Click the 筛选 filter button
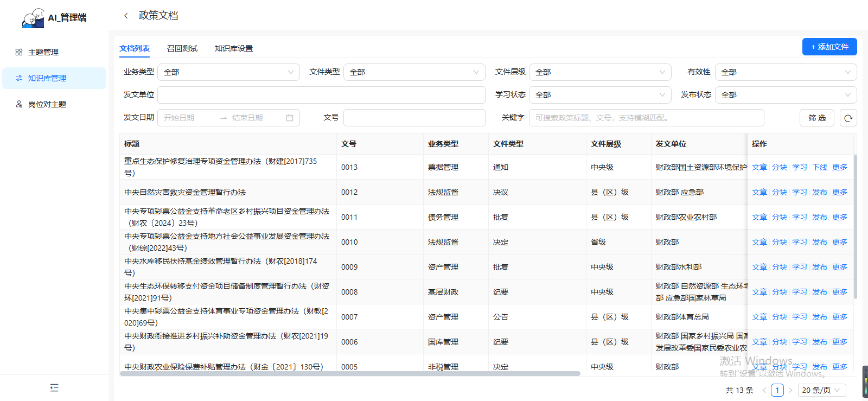The width and height of the screenshot is (868, 401). 816,118
